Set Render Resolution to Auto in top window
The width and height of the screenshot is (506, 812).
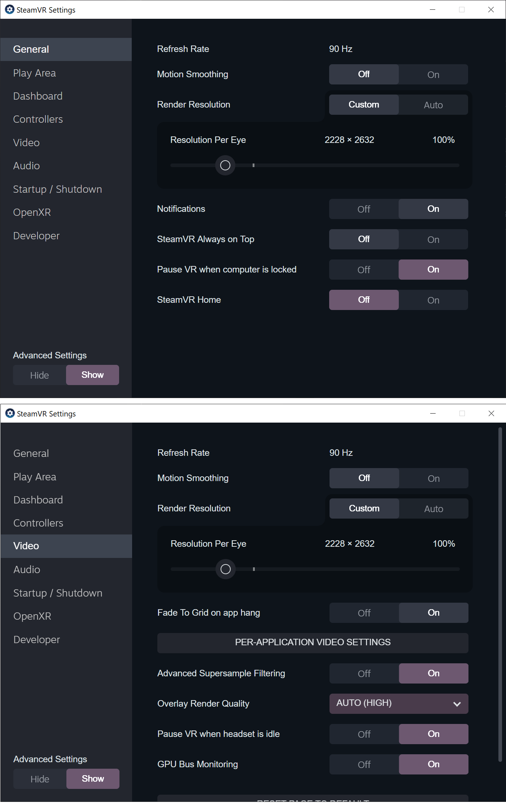point(433,105)
